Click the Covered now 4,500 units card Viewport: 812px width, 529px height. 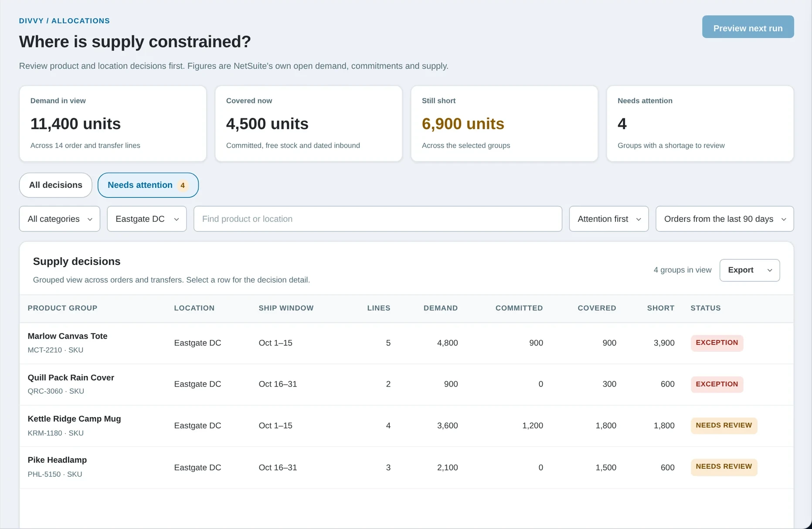click(309, 123)
